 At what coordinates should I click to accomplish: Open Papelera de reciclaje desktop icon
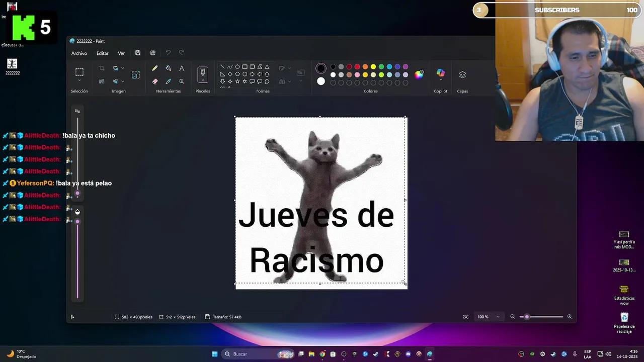624,323
